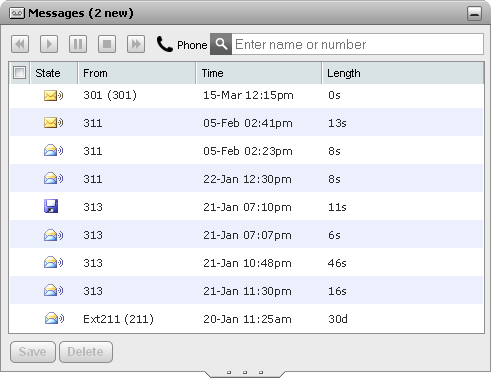Click opened envelope icon at 21-Jan 11:30pm

click(x=53, y=290)
